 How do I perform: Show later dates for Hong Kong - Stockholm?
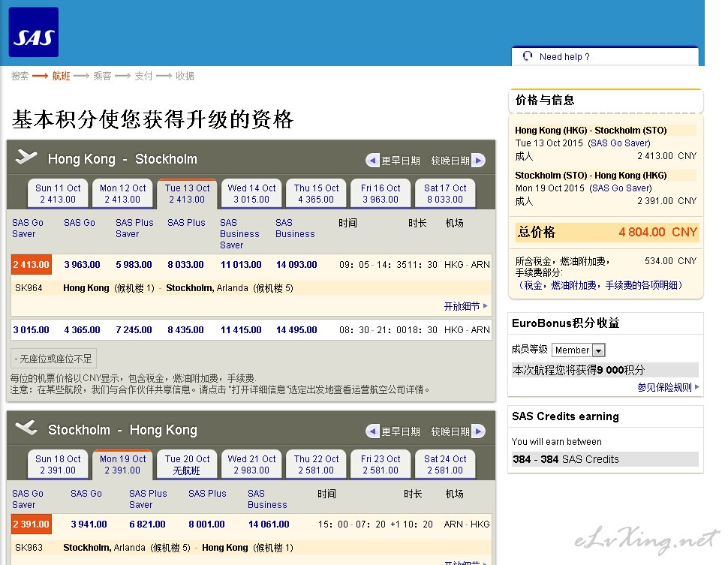(478, 161)
